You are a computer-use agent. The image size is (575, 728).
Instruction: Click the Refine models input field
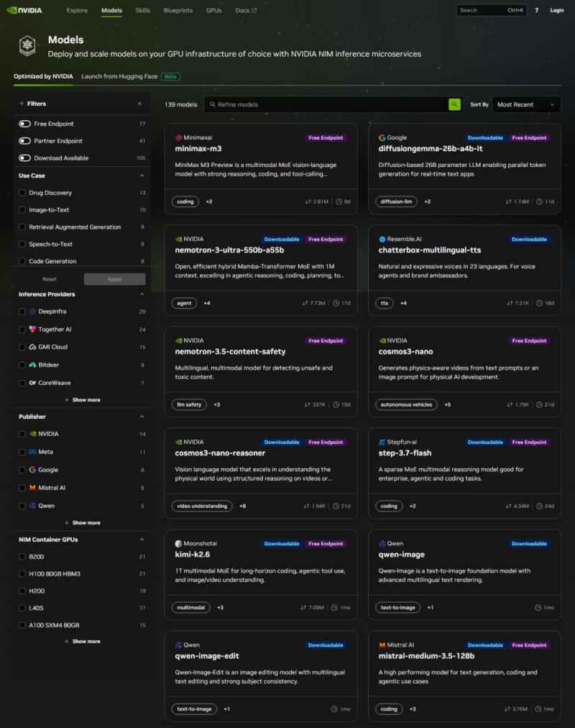(327, 104)
